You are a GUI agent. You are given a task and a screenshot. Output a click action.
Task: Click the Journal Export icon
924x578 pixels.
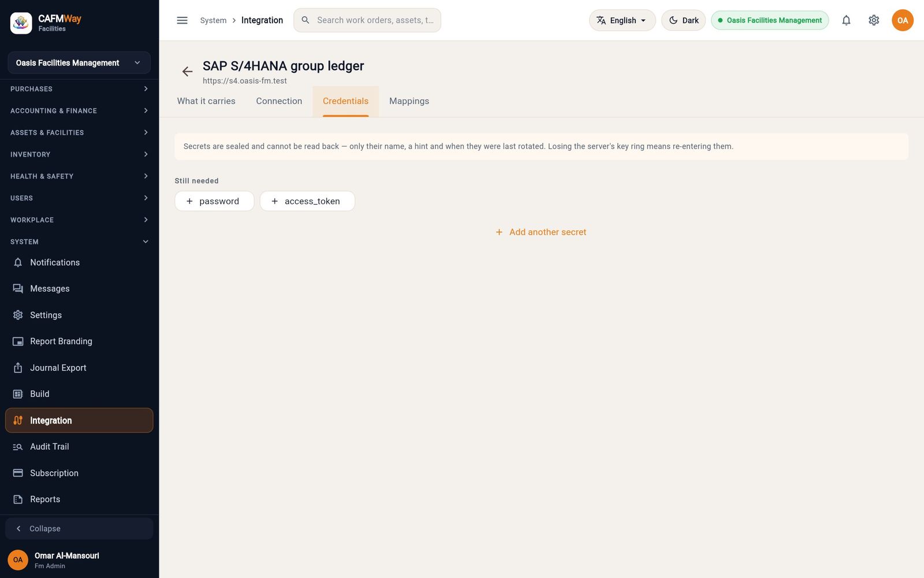coord(18,368)
